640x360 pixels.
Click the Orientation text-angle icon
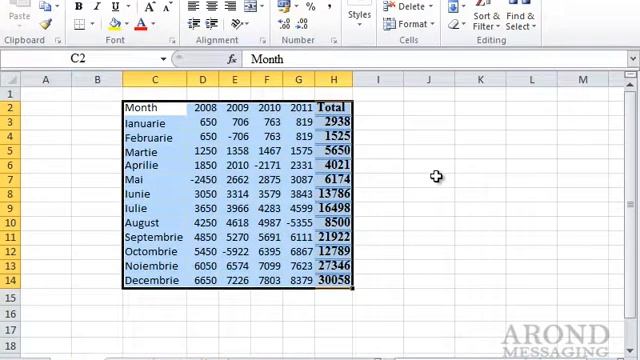point(237,24)
